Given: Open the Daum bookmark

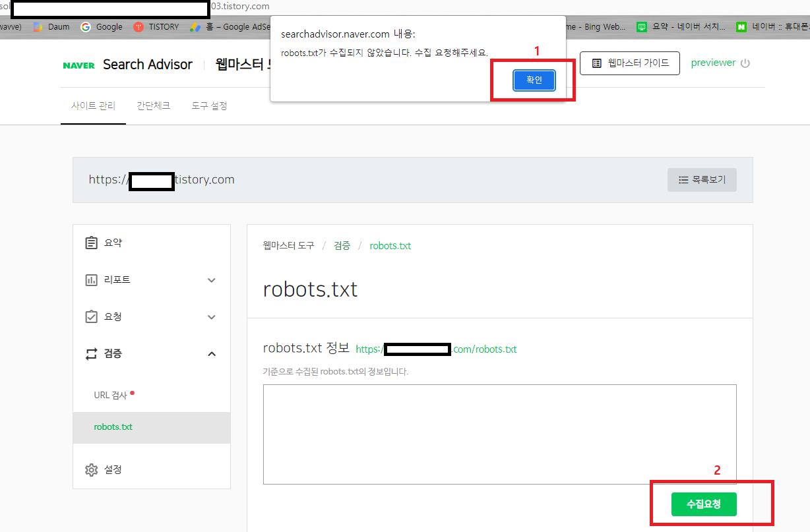Looking at the screenshot, I should pyautogui.click(x=51, y=27).
